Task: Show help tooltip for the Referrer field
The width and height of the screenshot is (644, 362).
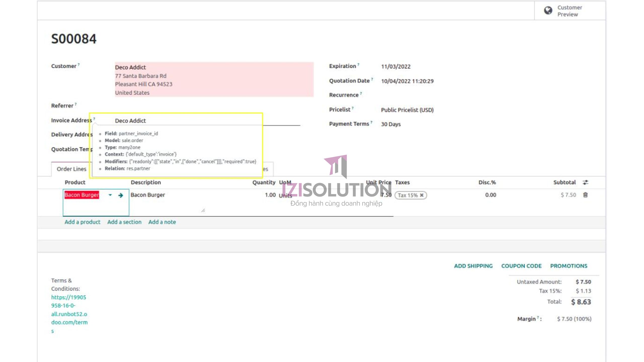Action: click(75, 104)
